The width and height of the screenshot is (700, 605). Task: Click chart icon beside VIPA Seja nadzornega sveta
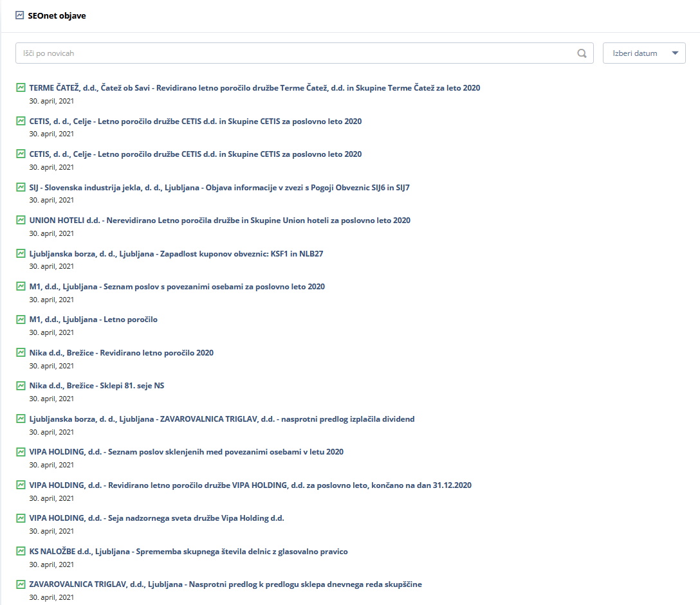coord(21,518)
